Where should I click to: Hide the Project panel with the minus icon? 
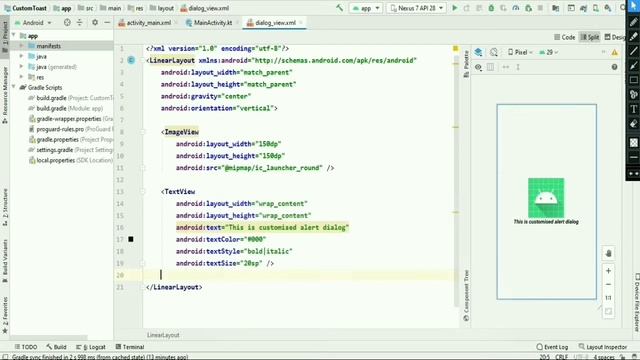click(107, 23)
